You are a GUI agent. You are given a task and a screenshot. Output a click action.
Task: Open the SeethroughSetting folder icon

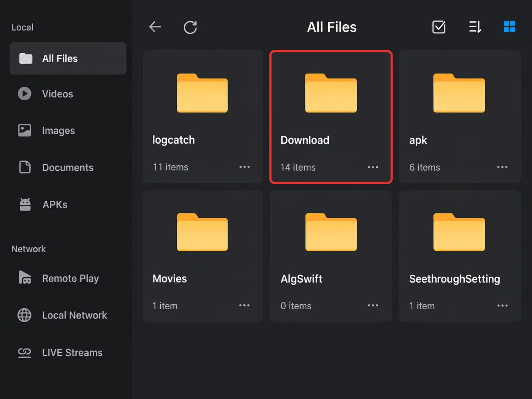pyautogui.click(x=459, y=232)
